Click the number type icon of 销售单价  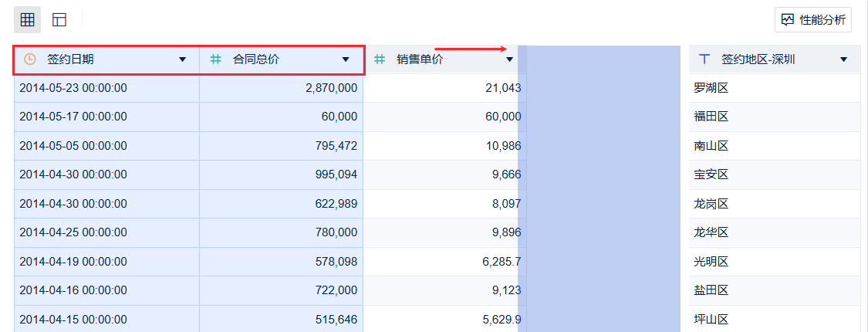tap(379, 59)
